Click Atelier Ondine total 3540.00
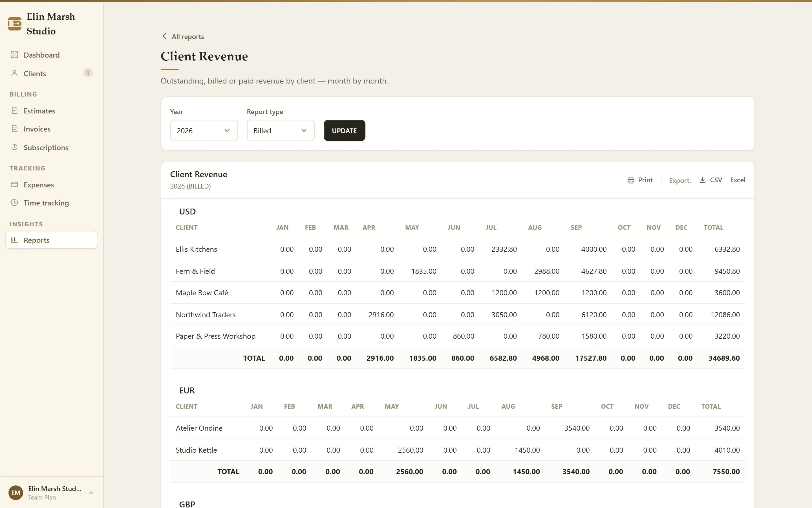812x508 pixels. coord(727,428)
